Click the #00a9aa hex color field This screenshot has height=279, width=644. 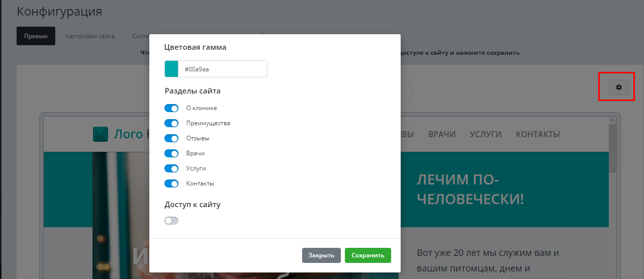tap(222, 69)
